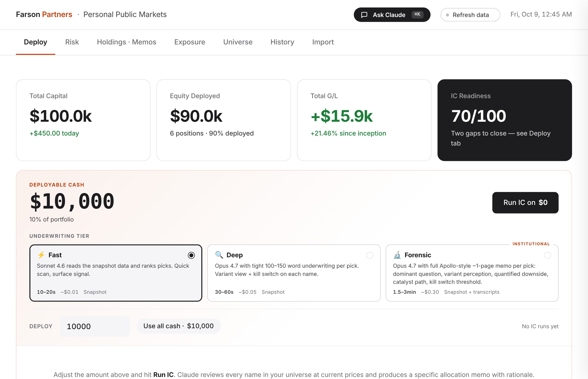Click the INSTITUTIONAL badge on Forensic
Screen dimensions: 588x379
(531, 244)
